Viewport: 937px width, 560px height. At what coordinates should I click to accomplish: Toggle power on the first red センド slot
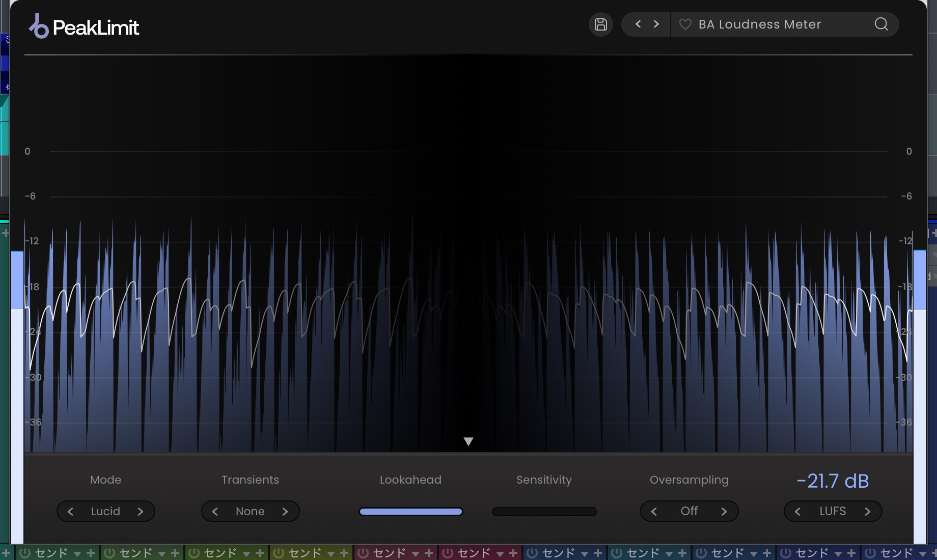pyautogui.click(x=363, y=553)
